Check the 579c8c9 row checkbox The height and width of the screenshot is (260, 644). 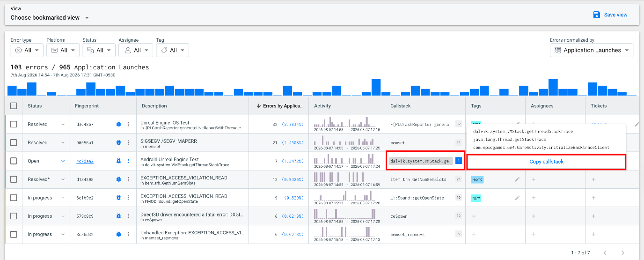(x=14, y=216)
